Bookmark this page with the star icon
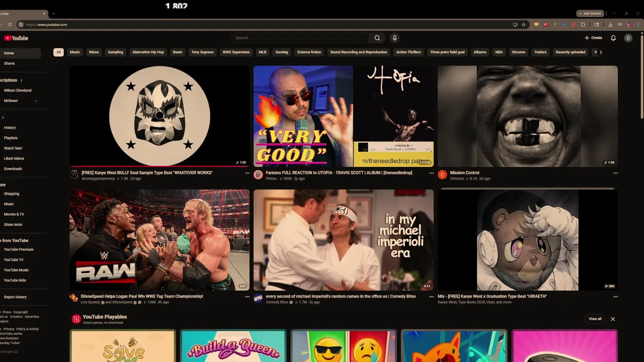Image resolution: width=644 pixels, height=362 pixels. pyautogui.click(x=523, y=24)
